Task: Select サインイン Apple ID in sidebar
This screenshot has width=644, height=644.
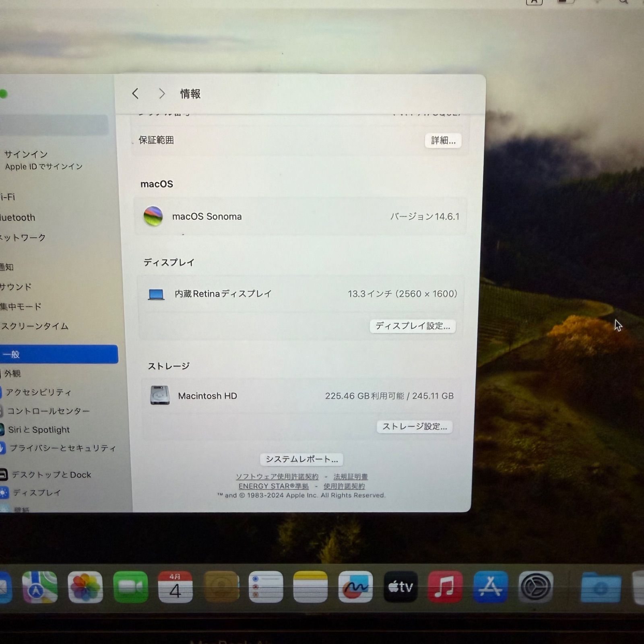Action: coord(43,160)
